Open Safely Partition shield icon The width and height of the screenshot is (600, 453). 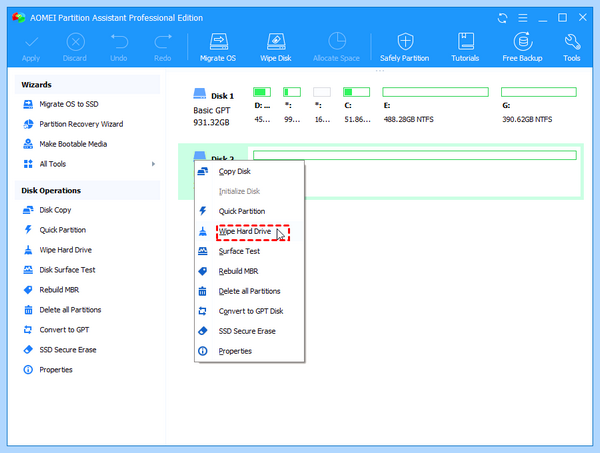tap(405, 41)
